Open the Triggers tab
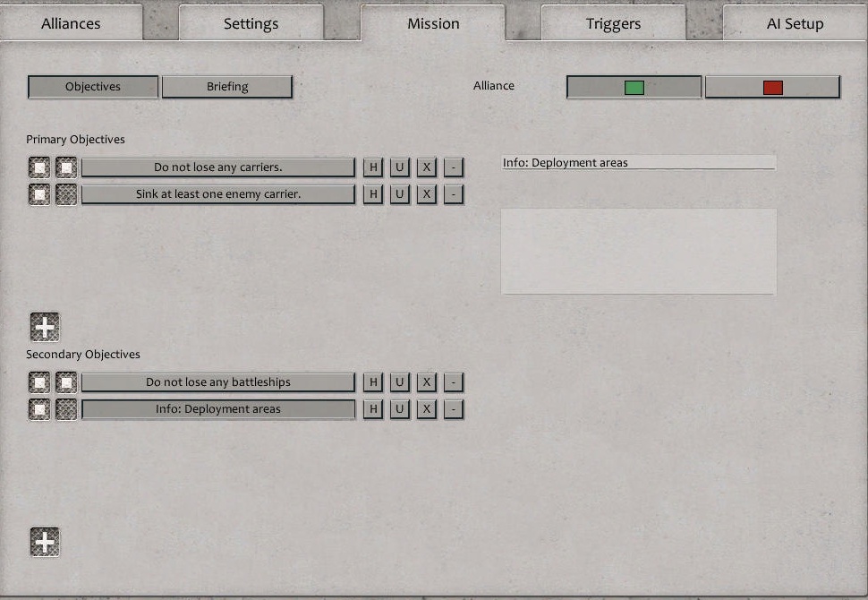 [613, 23]
